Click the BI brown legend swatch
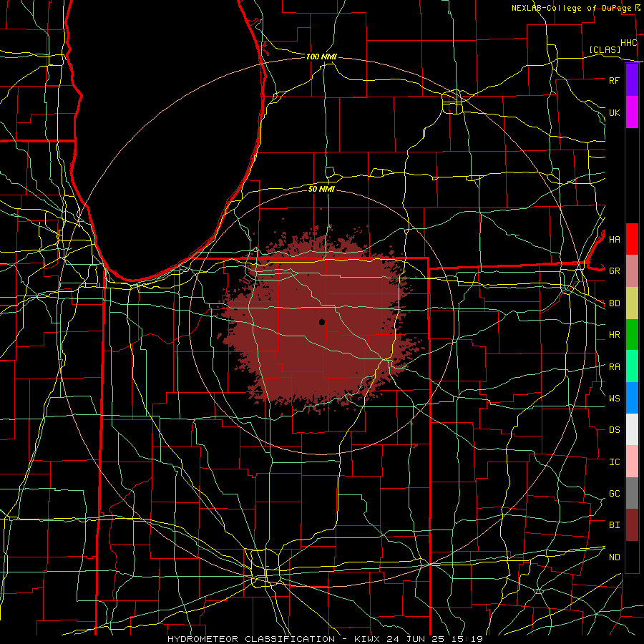The height and width of the screenshot is (644, 644). 632,525
